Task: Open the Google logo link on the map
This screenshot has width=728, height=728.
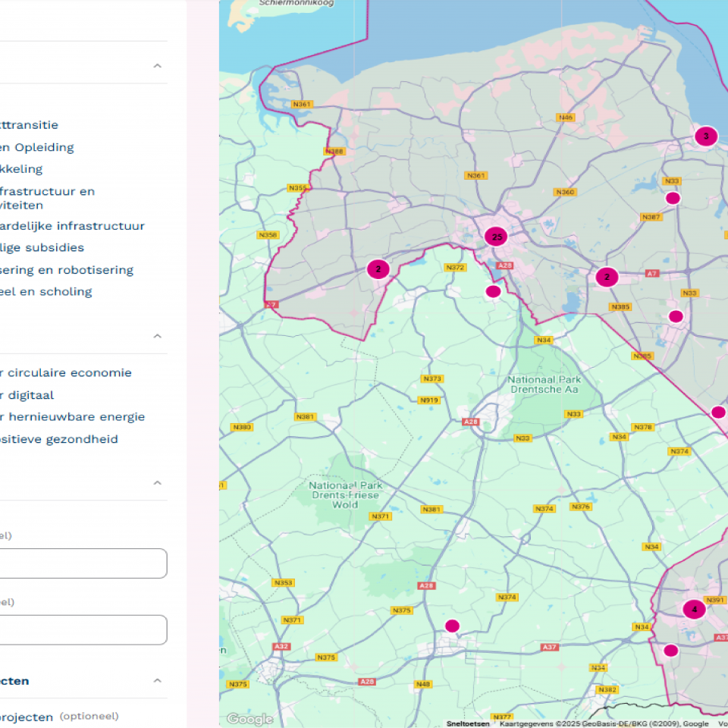Action: click(249, 719)
